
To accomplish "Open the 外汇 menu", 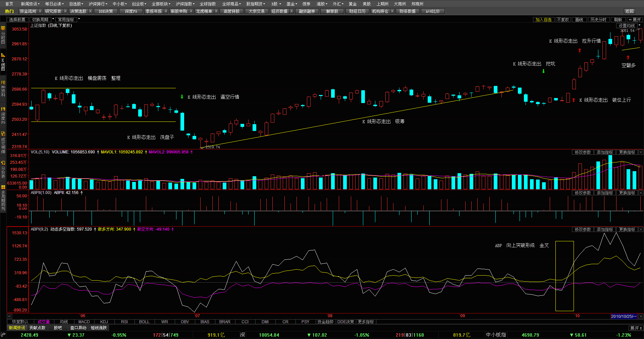I will click(x=338, y=4).
